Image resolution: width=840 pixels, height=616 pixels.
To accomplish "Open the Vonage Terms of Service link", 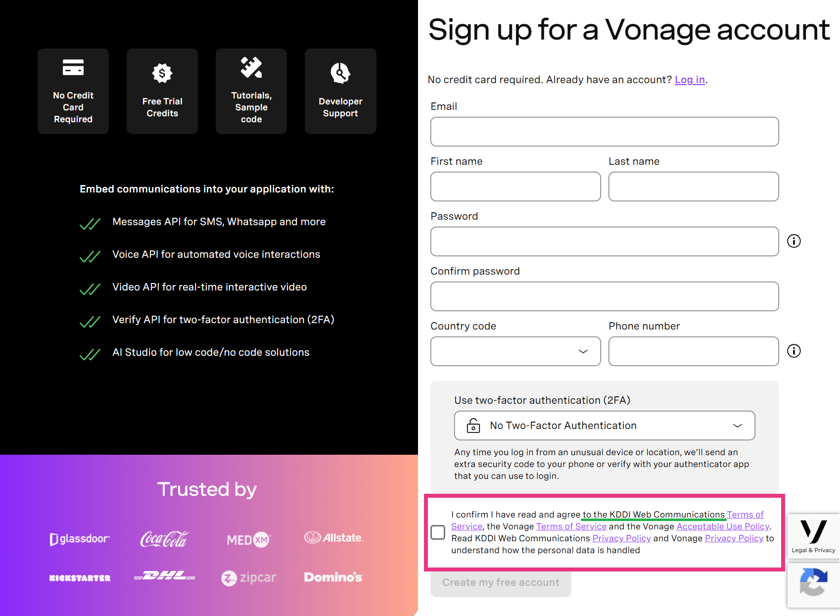I will tap(571, 526).
